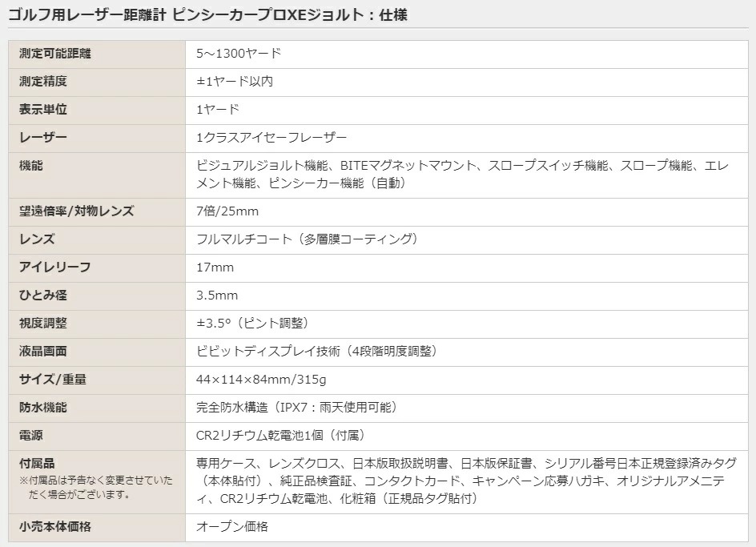This screenshot has width=756, height=547.
Task: Select the 付属品 row label
Action: tap(37, 464)
